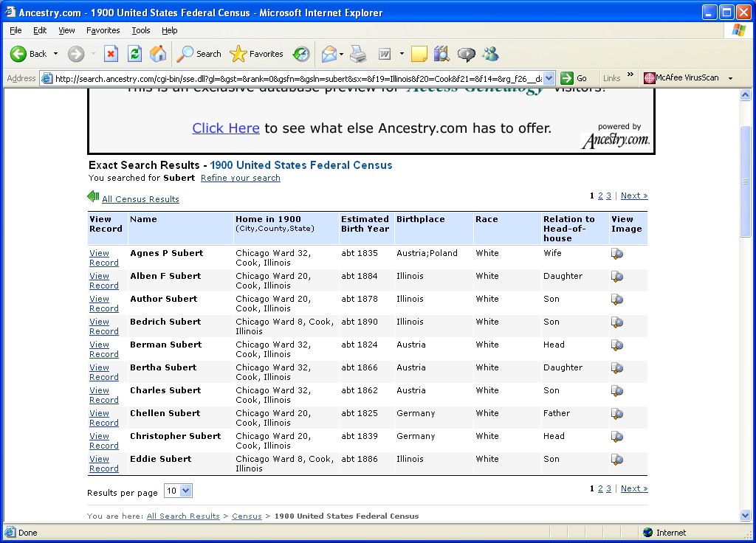Image resolution: width=756 pixels, height=543 pixels.
Task: Go to page 3 beside Results per page
Action: coord(608,488)
